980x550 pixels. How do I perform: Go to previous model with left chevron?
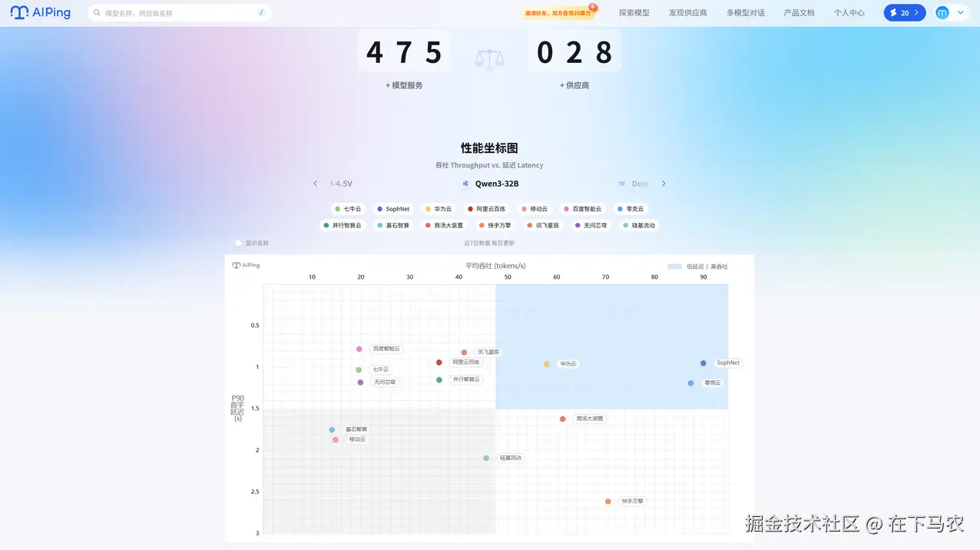click(315, 184)
